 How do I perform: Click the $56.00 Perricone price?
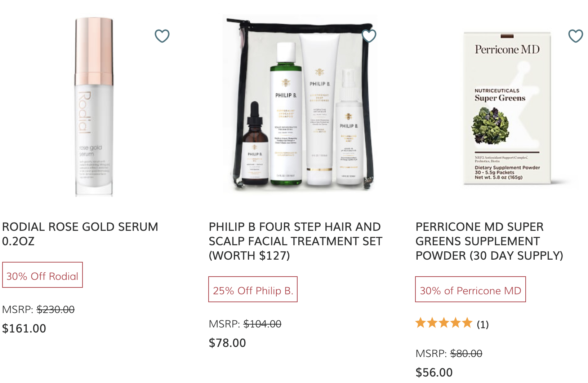click(x=434, y=372)
